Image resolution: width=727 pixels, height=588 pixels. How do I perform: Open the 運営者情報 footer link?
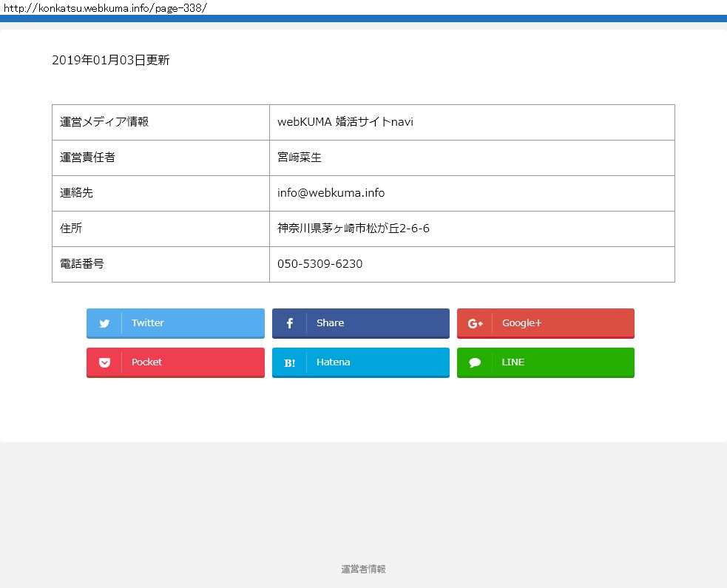click(363, 569)
